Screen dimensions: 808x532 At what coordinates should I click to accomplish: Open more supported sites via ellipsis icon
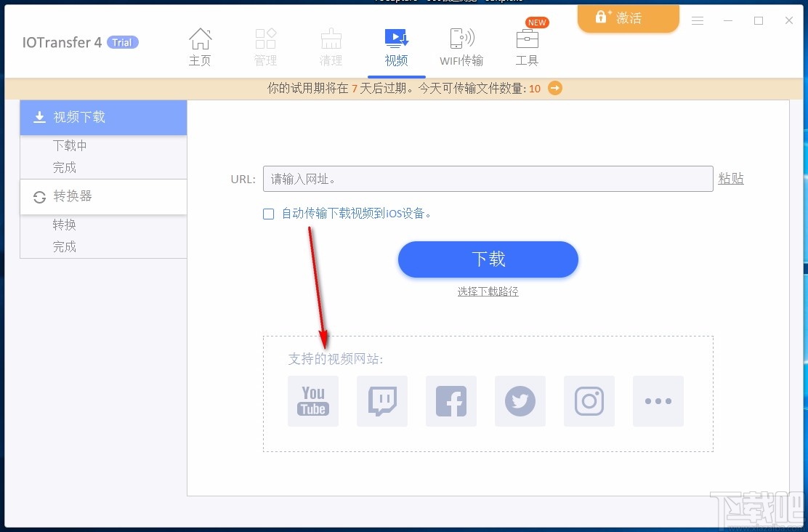pos(658,400)
